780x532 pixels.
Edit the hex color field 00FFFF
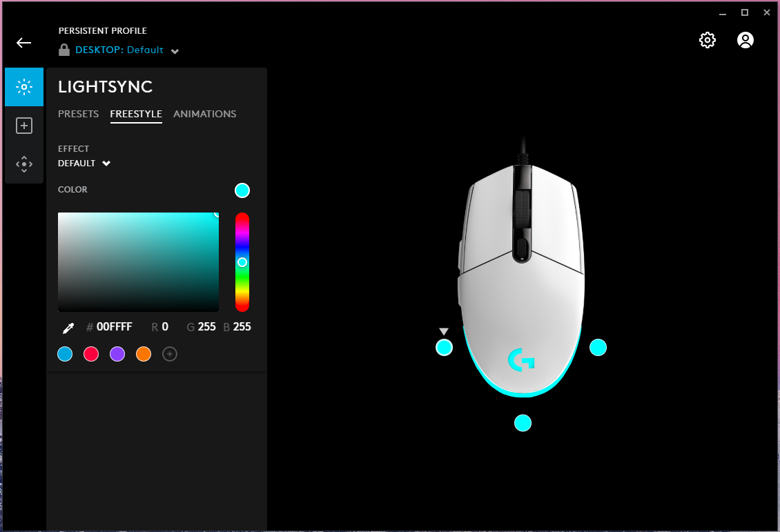coord(115,326)
